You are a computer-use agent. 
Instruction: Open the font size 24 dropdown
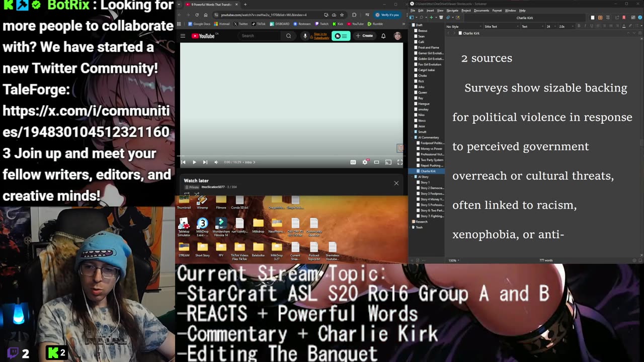coord(551,27)
